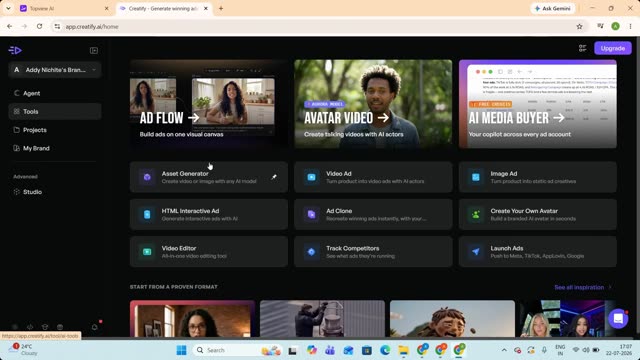
Task: Click the Upgrade button
Action: [x=613, y=48]
